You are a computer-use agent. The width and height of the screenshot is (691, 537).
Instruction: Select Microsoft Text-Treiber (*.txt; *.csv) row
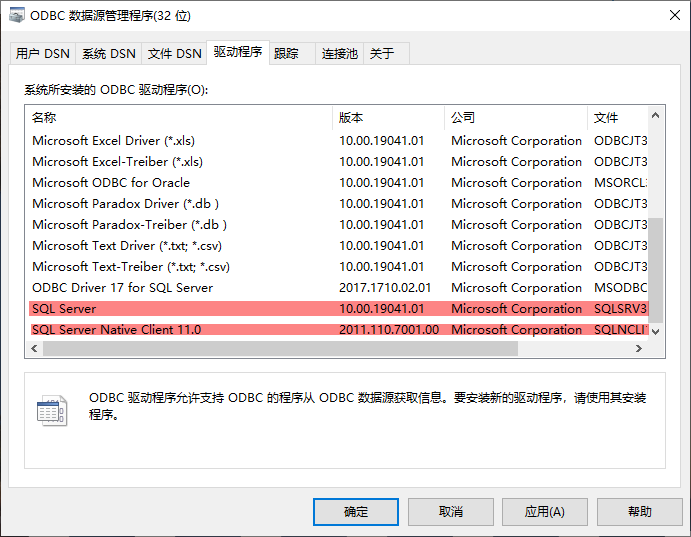coord(338,267)
